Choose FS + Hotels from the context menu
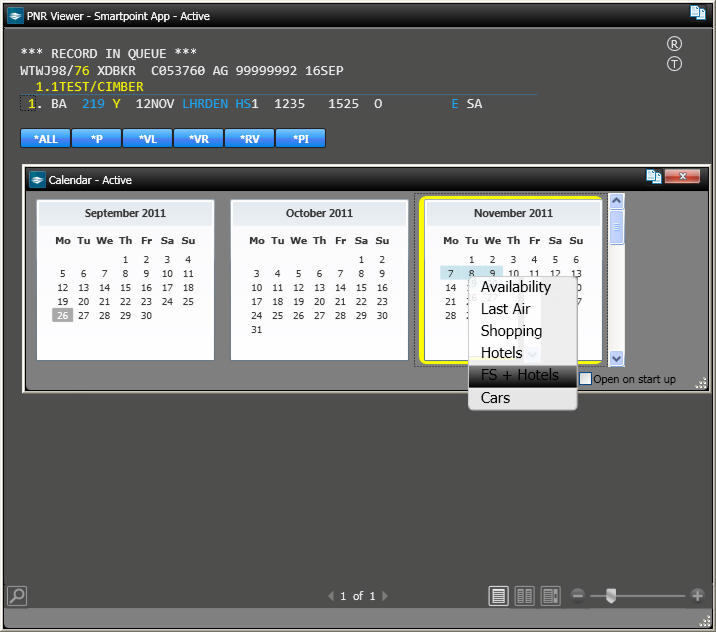716x632 pixels. (x=523, y=375)
